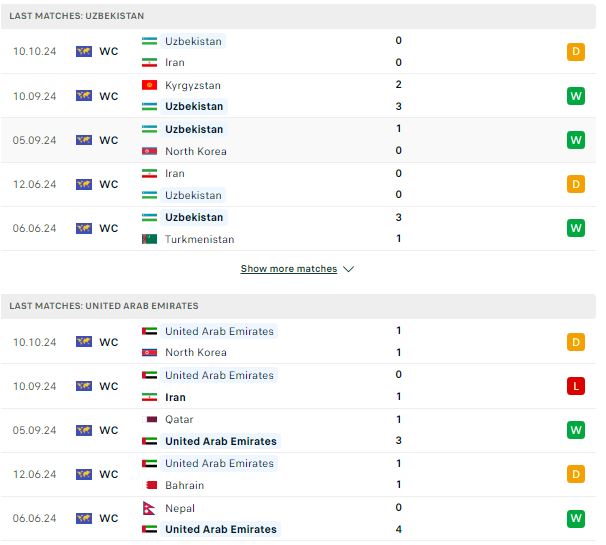
Task: Click the WC label for UAE 12.06.24 match
Action: [109, 474]
